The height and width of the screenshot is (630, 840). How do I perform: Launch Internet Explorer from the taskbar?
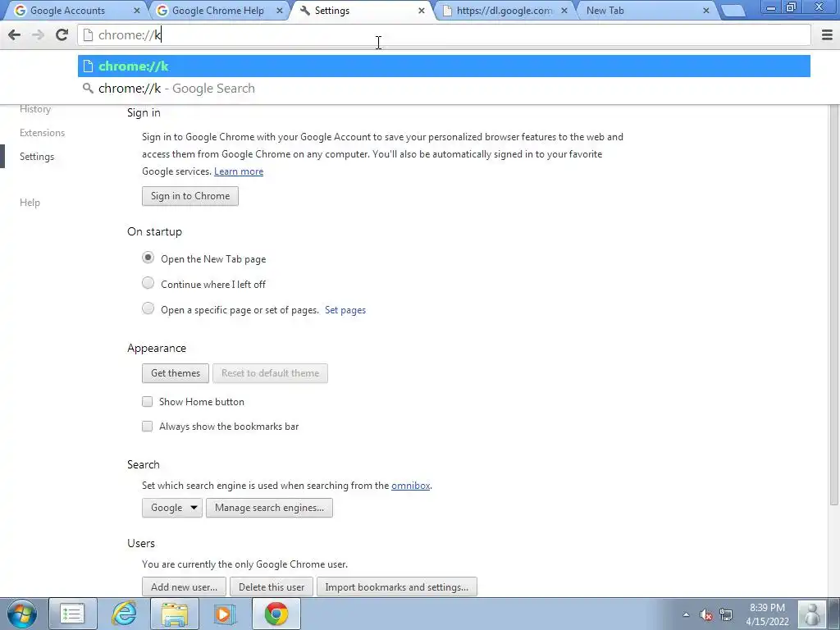[x=124, y=614]
